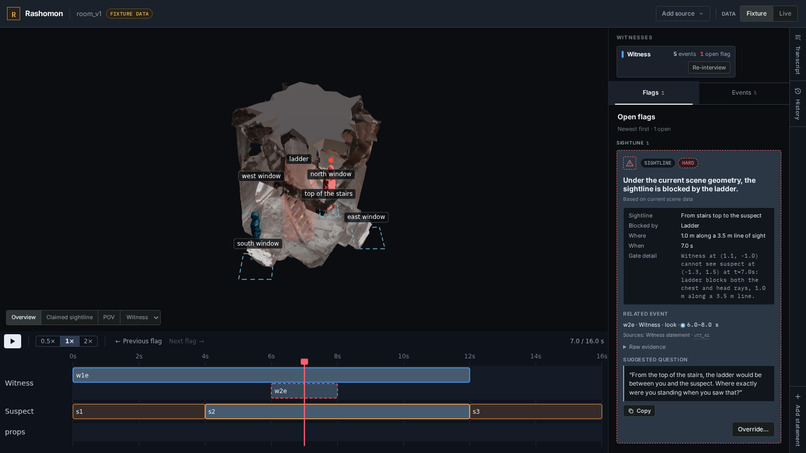The width and height of the screenshot is (806, 453).
Task: Set playback speed to 2×
Action: 88,341
